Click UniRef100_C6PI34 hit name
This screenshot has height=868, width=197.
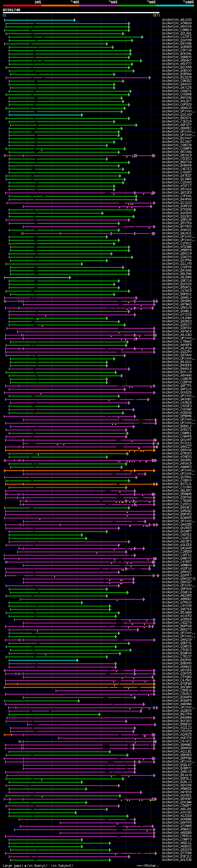pyautogui.click(x=177, y=50)
